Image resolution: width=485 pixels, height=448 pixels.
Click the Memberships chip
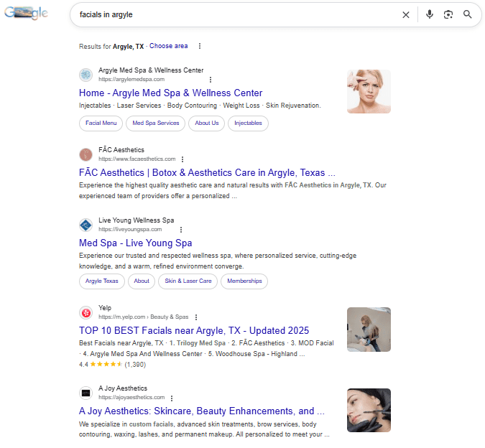tap(244, 281)
